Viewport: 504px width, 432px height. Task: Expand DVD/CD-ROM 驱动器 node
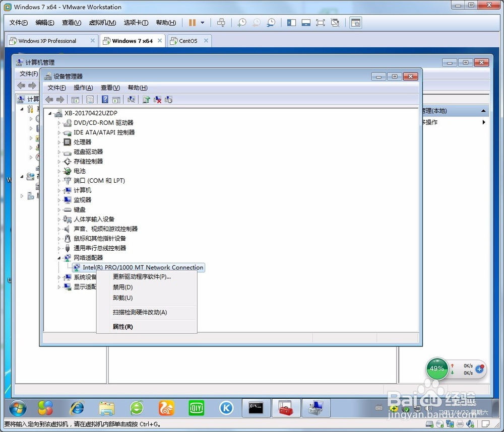pyautogui.click(x=59, y=123)
